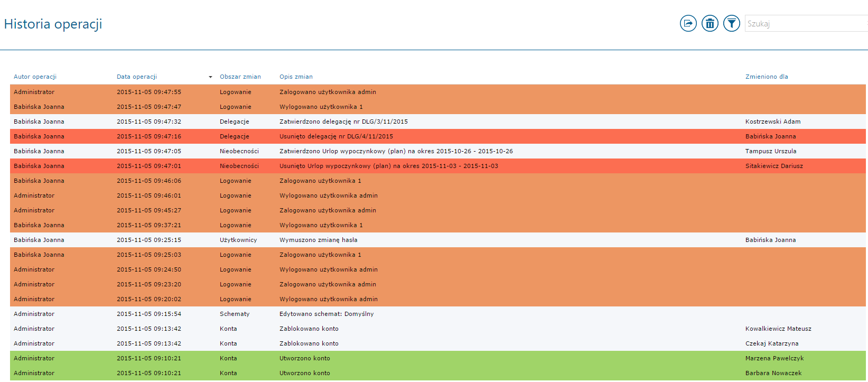868x382 pixels.
Task: Select timestamp 2015-11-05 09:20:02
Action: (149, 299)
